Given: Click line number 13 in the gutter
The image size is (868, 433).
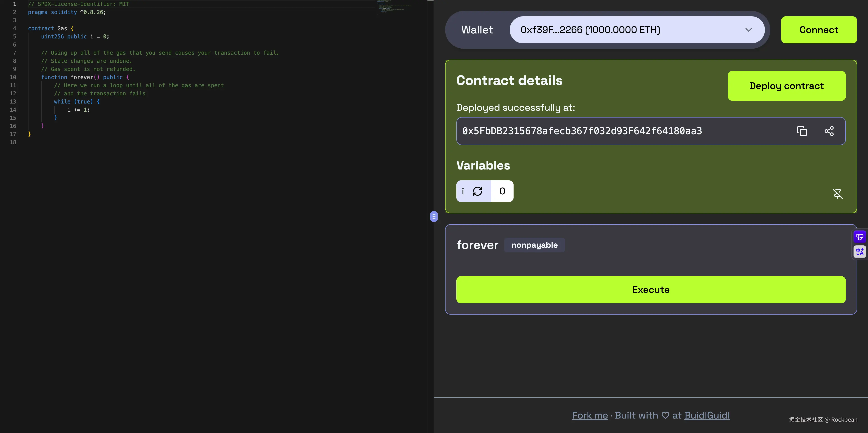Looking at the screenshot, I should click(13, 101).
